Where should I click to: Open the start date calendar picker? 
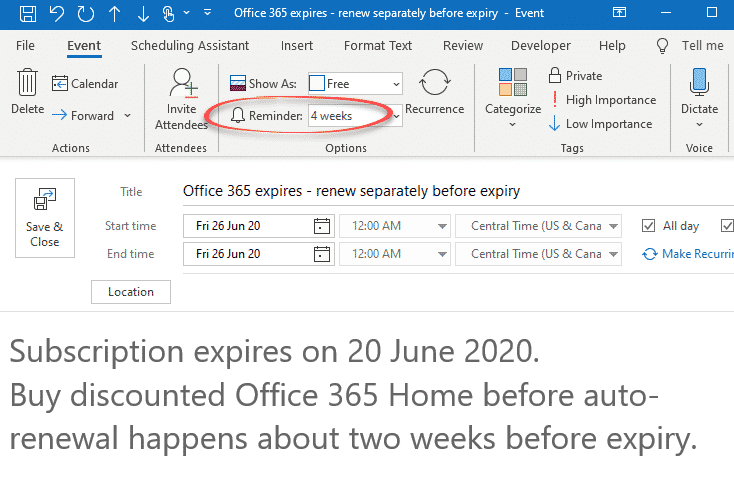coord(322,226)
